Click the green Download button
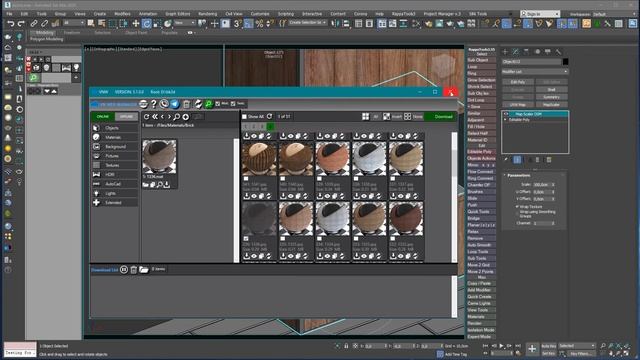 441,117
